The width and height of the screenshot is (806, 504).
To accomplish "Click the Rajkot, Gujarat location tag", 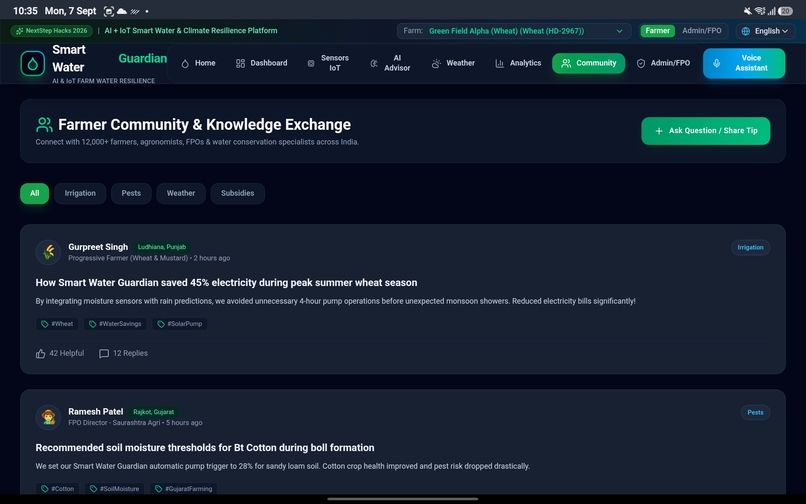I will pos(153,412).
